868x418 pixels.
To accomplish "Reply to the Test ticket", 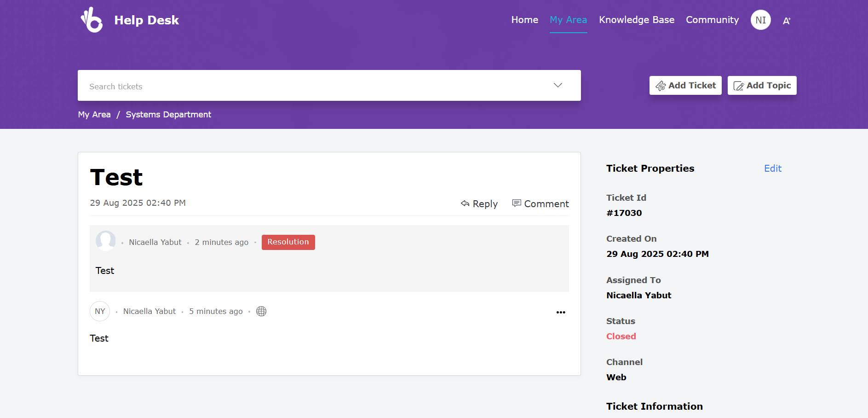I will tap(479, 203).
